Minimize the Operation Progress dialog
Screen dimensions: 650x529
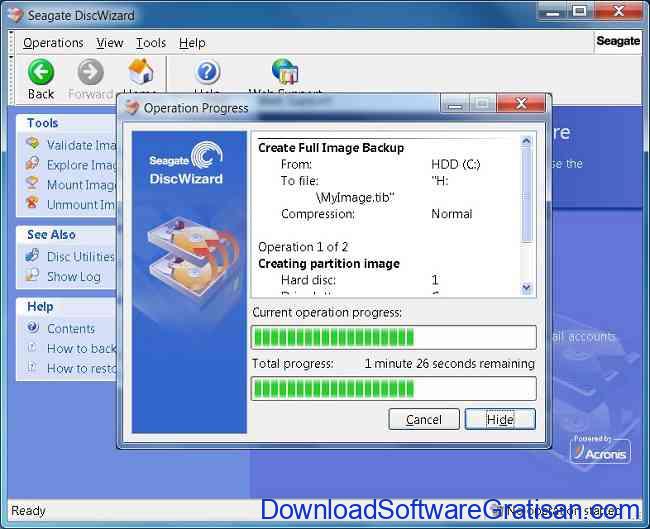click(x=455, y=104)
